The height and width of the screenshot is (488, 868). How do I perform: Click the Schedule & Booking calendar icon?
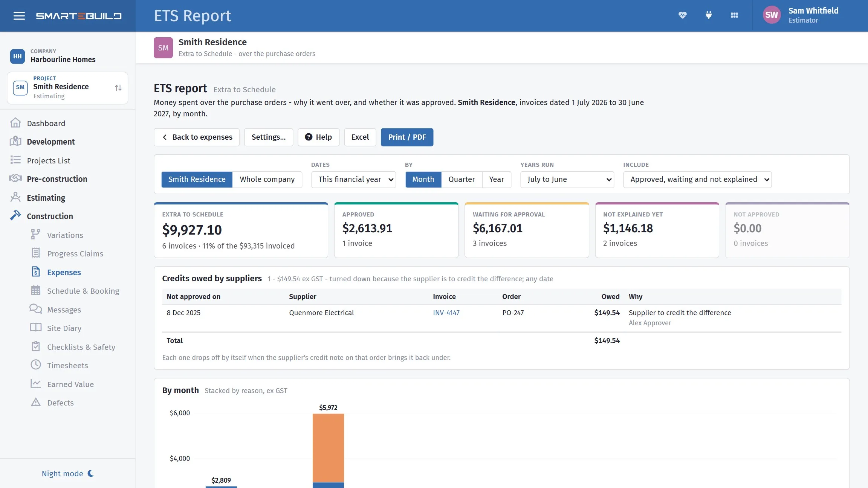click(x=35, y=290)
